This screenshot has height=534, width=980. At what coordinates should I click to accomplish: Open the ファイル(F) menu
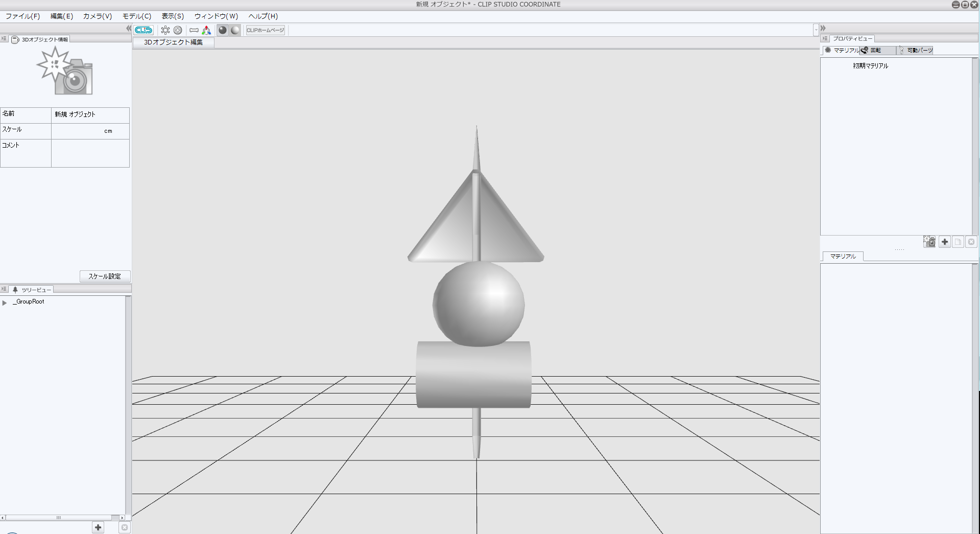pyautogui.click(x=22, y=16)
